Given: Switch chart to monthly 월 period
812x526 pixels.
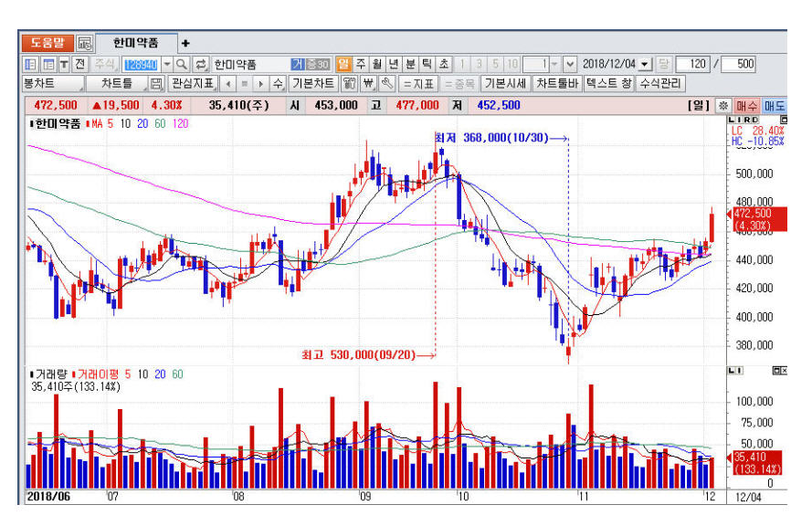Looking at the screenshot, I should (x=376, y=65).
